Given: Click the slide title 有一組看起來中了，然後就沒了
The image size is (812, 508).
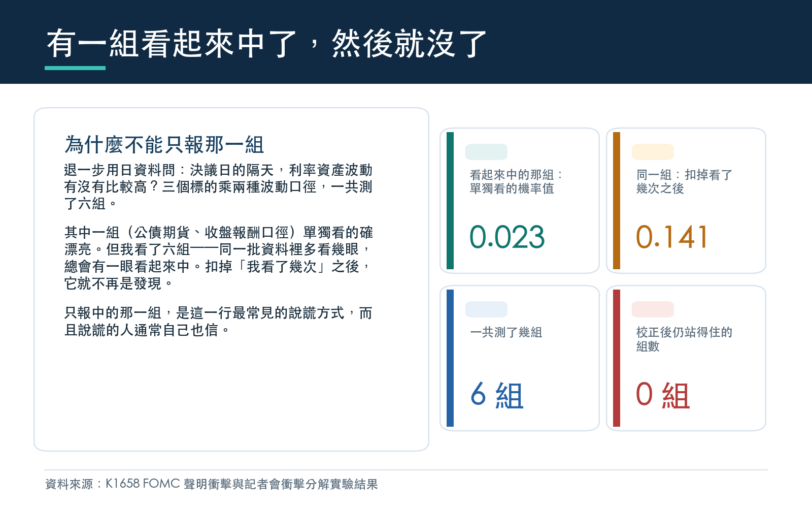Looking at the screenshot, I should click(267, 44).
